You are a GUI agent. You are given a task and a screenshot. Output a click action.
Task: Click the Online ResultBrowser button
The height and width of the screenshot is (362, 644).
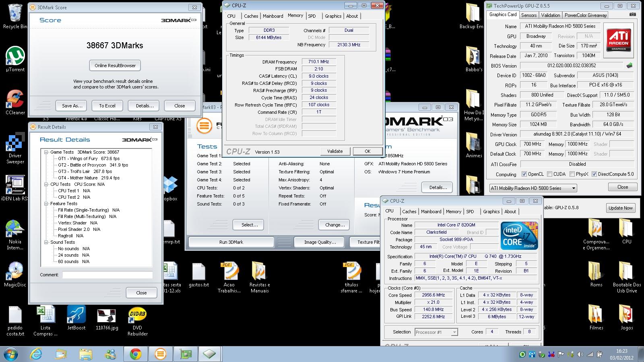pyautogui.click(x=115, y=66)
